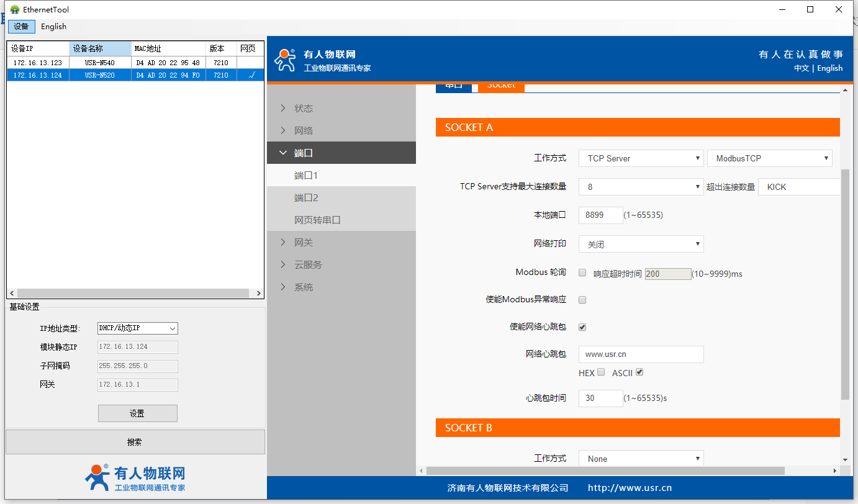Click right scroll arrow of device list
The height and width of the screenshot is (504, 858).
[259, 293]
